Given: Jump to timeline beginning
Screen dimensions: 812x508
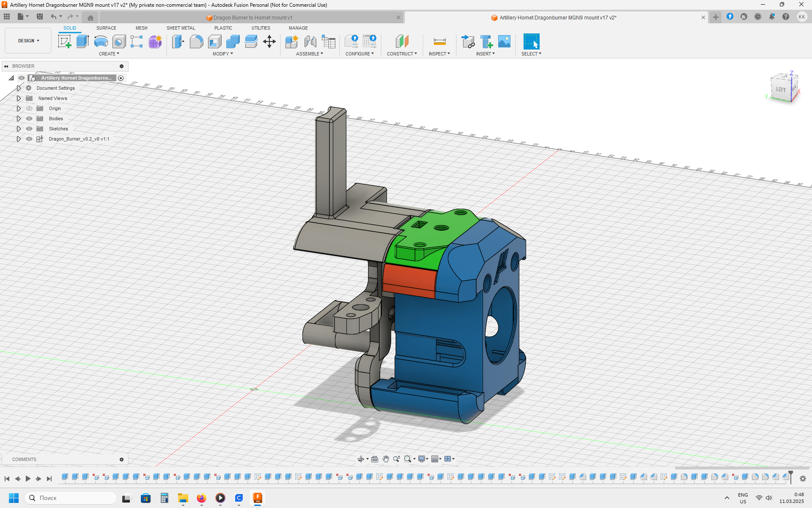Looking at the screenshot, I should [7, 478].
